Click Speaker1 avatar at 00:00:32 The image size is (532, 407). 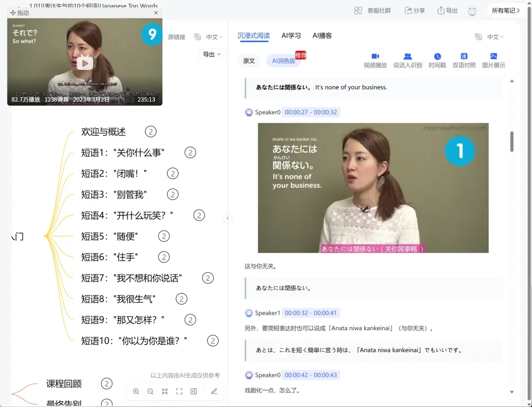pos(249,313)
